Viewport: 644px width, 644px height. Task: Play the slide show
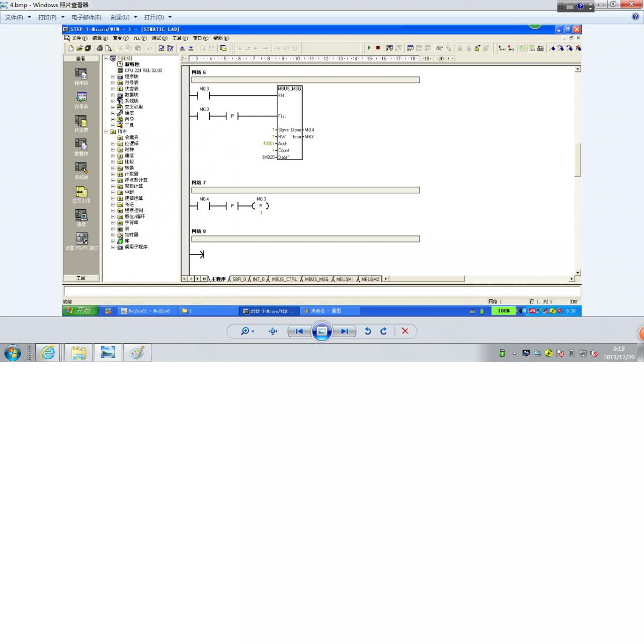coord(322,331)
